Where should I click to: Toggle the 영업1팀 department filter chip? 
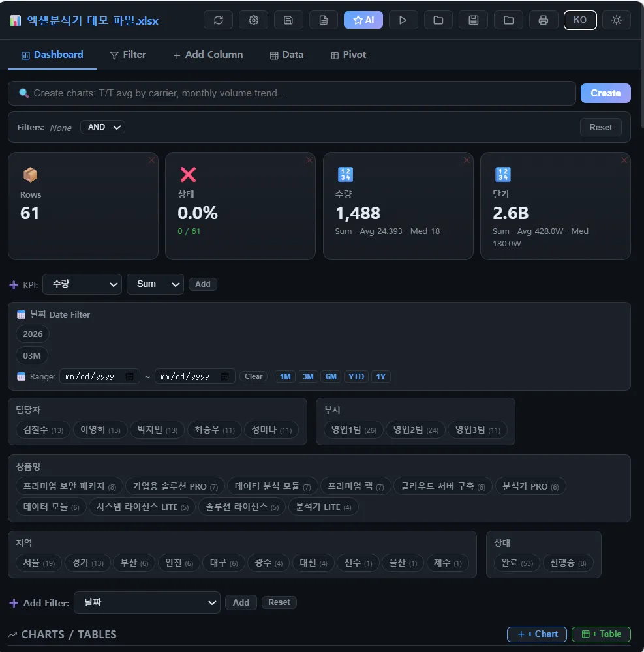point(352,430)
